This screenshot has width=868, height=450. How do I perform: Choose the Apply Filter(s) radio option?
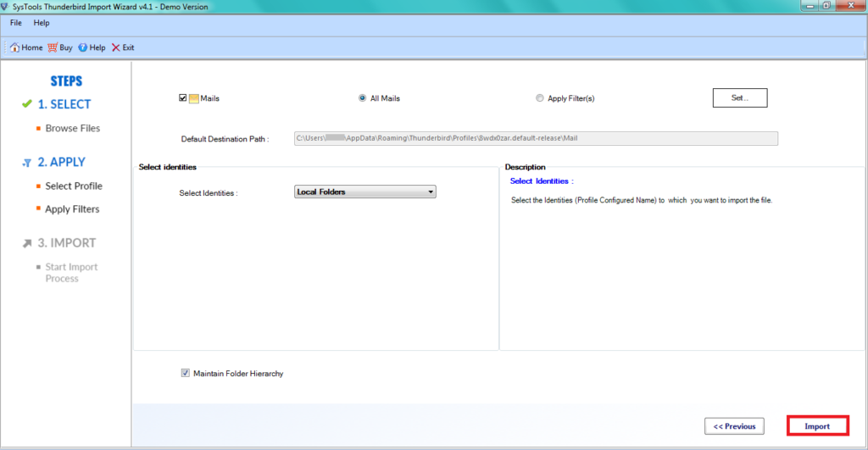pyautogui.click(x=540, y=98)
